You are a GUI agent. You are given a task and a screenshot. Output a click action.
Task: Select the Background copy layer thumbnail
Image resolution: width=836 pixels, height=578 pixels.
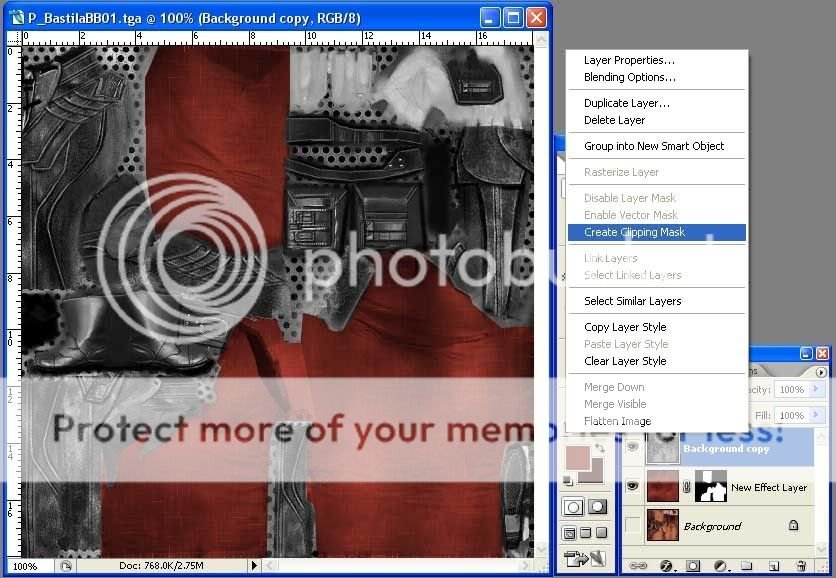click(x=662, y=448)
